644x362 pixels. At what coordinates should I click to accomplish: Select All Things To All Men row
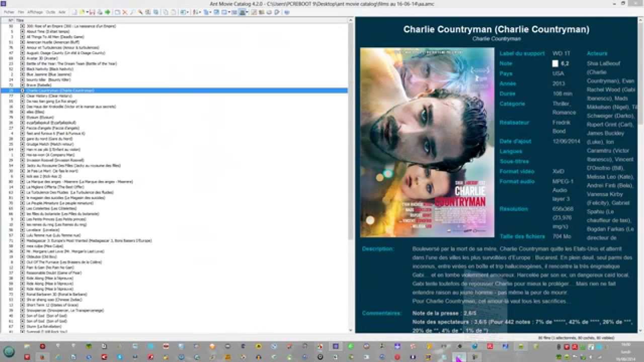point(174,37)
